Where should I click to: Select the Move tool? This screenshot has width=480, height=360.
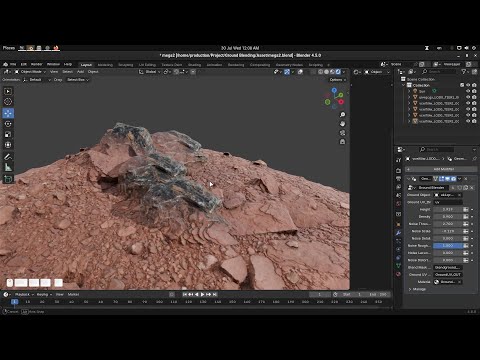8,113
